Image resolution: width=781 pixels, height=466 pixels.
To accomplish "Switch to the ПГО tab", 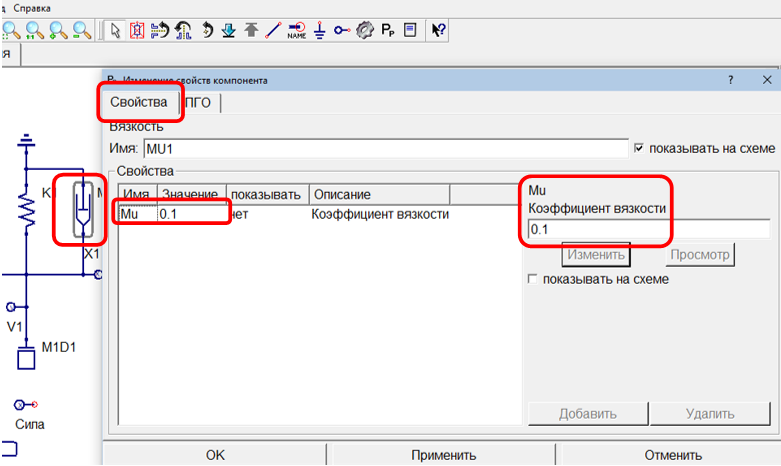I will tap(199, 103).
